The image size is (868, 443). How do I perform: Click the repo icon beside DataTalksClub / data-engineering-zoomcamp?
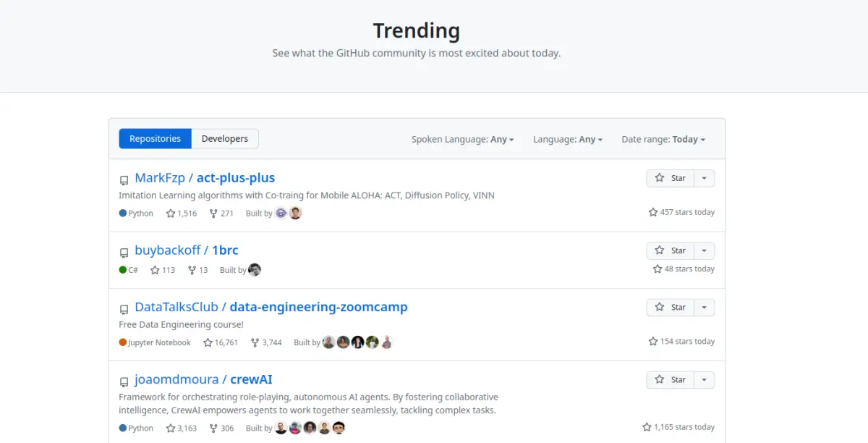[x=124, y=308]
